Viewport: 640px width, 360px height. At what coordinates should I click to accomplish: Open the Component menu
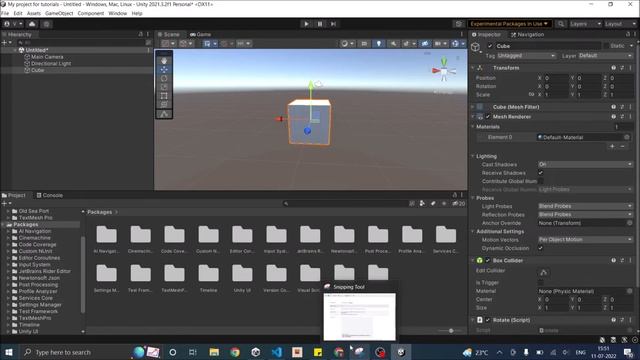91,13
